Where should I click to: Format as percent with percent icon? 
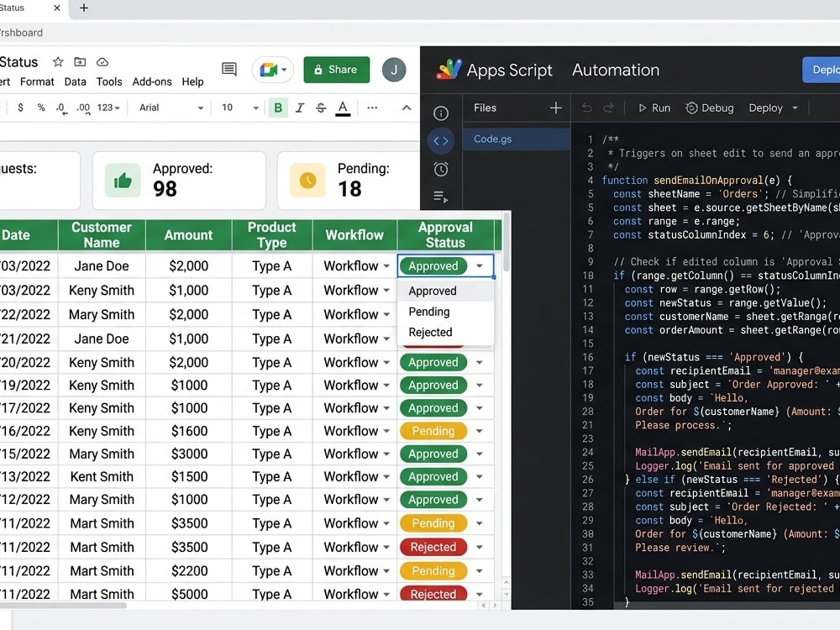coord(41,108)
